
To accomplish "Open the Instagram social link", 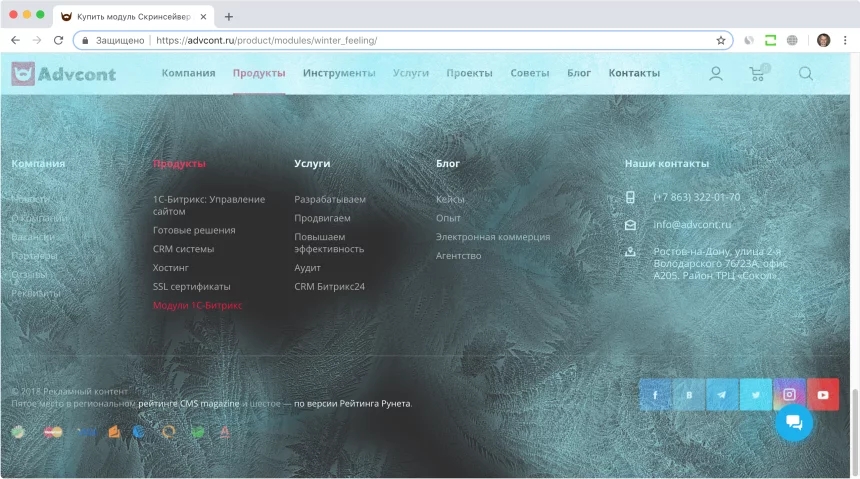I will (x=789, y=395).
